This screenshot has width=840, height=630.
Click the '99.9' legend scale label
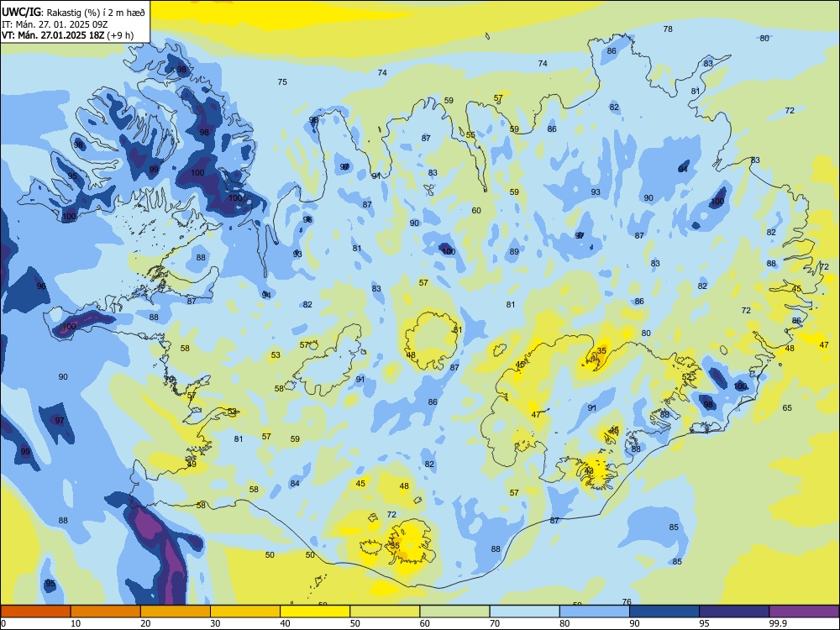tap(777, 623)
